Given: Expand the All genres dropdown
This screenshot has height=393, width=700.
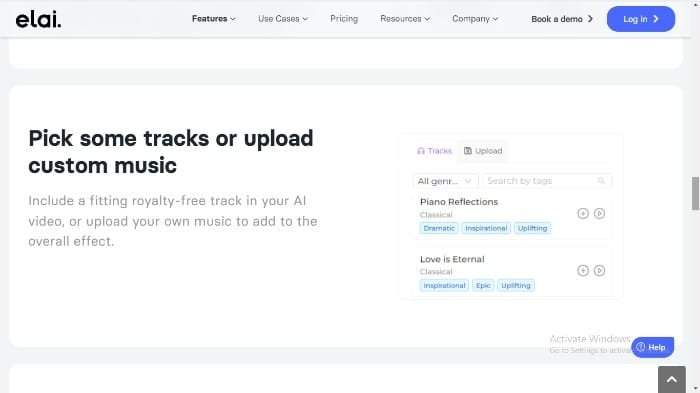Looking at the screenshot, I should [x=445, y=181].
